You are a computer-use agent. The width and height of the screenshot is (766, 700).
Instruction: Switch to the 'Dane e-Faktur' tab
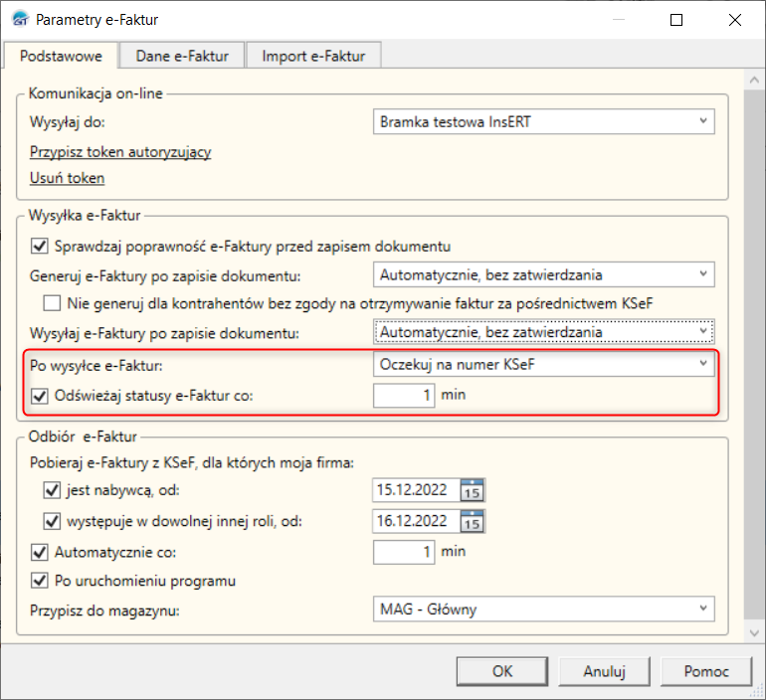tap(182, 56)
